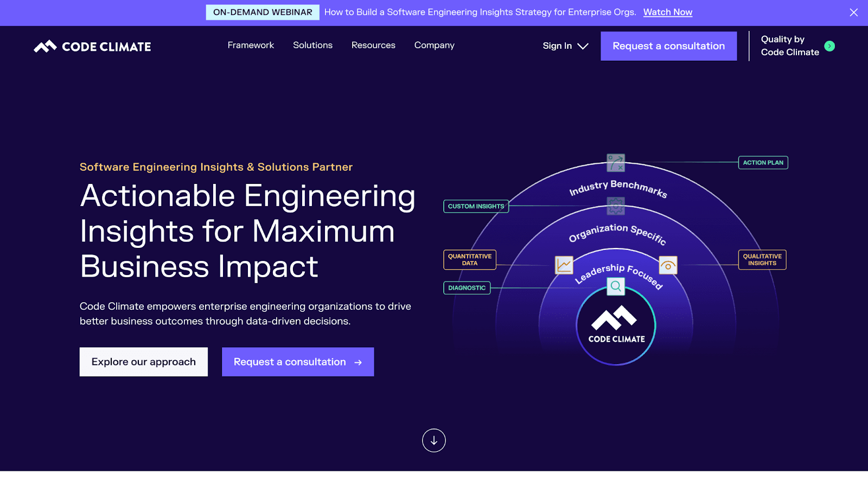Click the gear icon on Organization Specific arc
Viewport: 868px width, 492px height.
616,206
